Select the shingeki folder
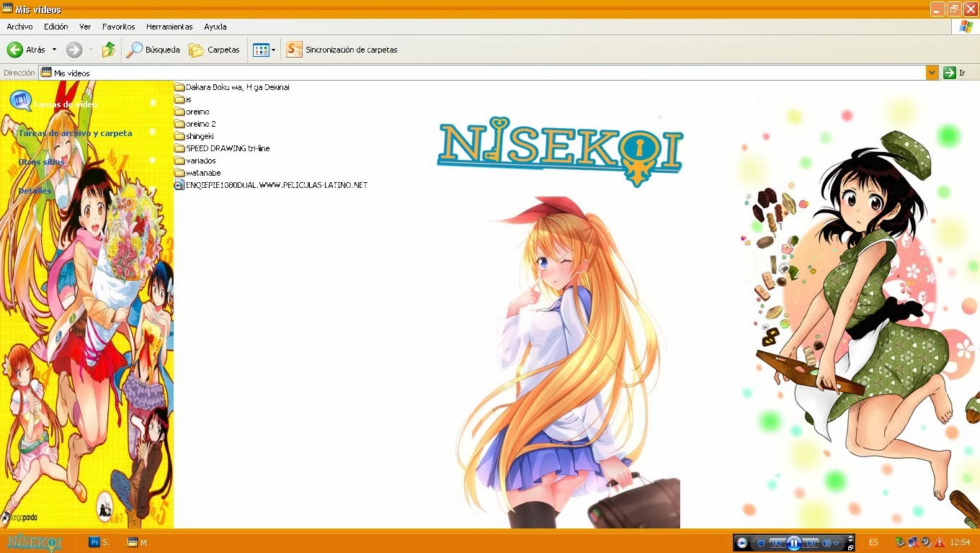Screen dimensions: 980x553 [195, 136]
